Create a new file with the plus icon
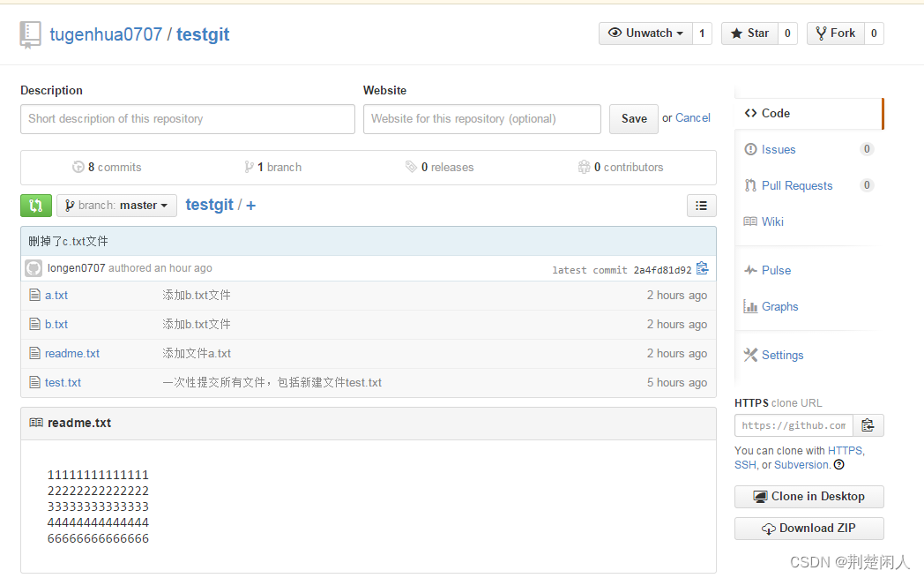The width and height of the screenshot is (924, 578). pos(250,206)
